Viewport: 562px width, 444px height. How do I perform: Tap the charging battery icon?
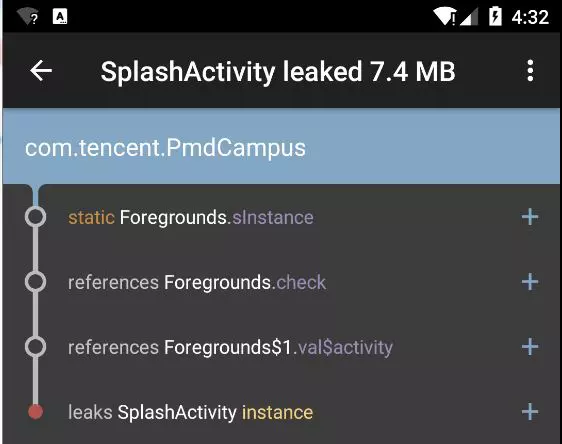pyautogui.click(x=495, y=16)
